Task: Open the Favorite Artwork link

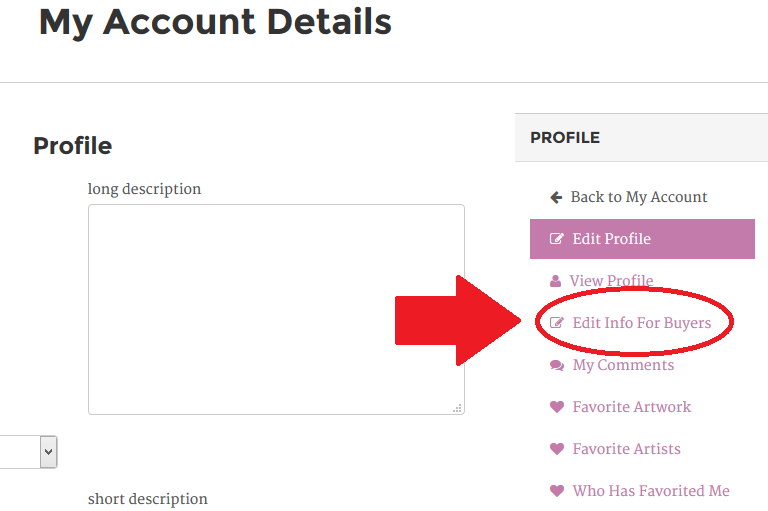Action: pyautogui.click(x=631, y=407)
